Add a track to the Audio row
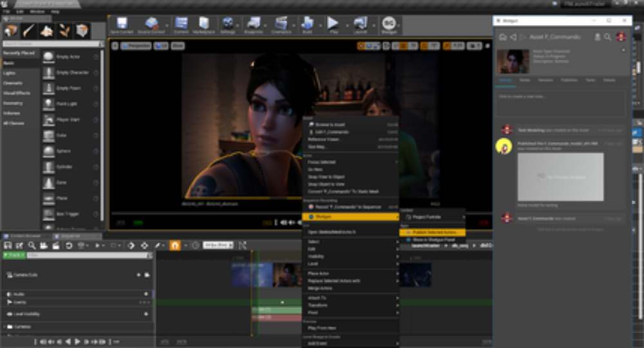 click(x=146, y=295)
